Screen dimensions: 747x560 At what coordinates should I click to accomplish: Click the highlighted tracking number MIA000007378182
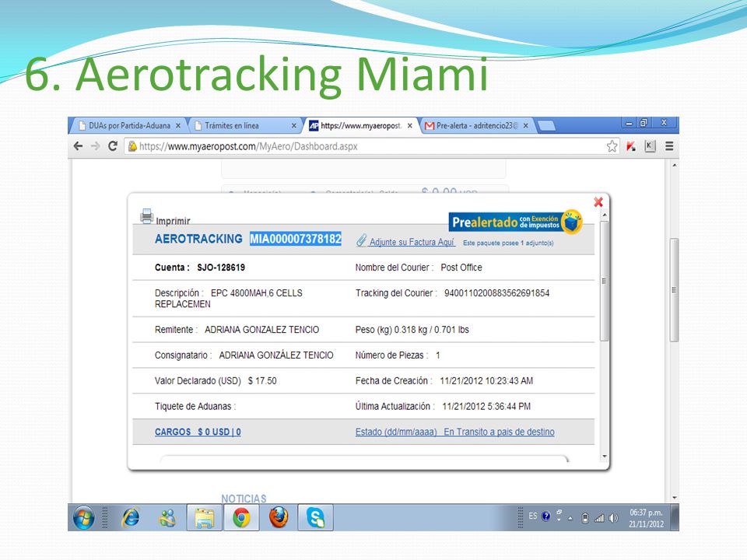click(296, 239)
